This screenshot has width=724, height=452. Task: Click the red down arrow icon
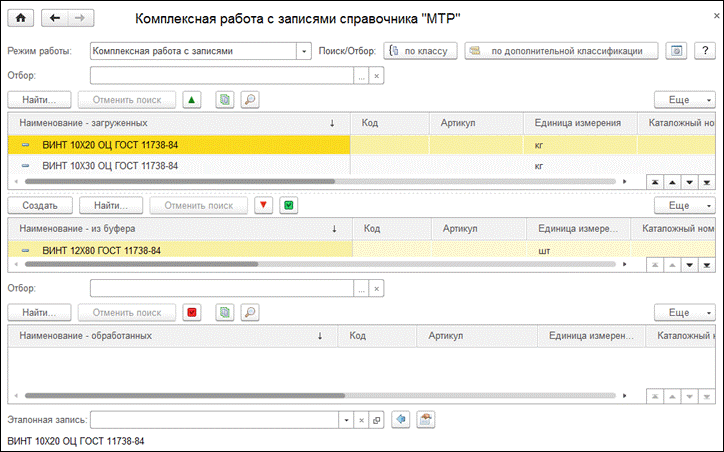pos(263,205)
